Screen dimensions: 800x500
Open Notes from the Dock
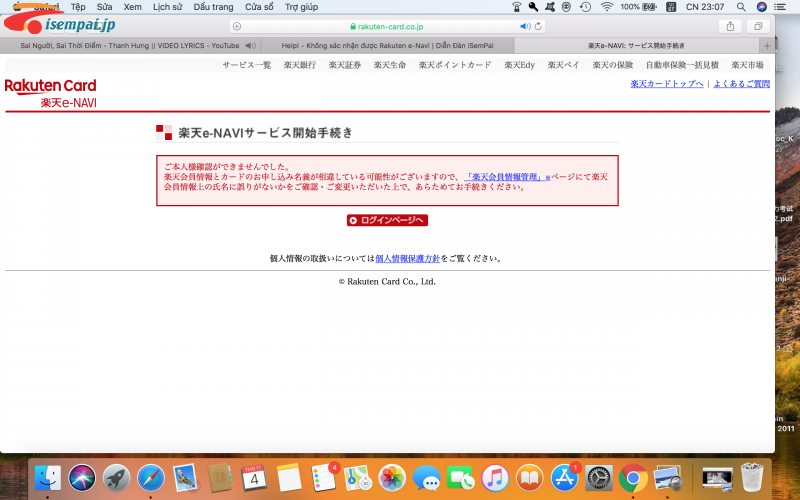click(289, 478)
